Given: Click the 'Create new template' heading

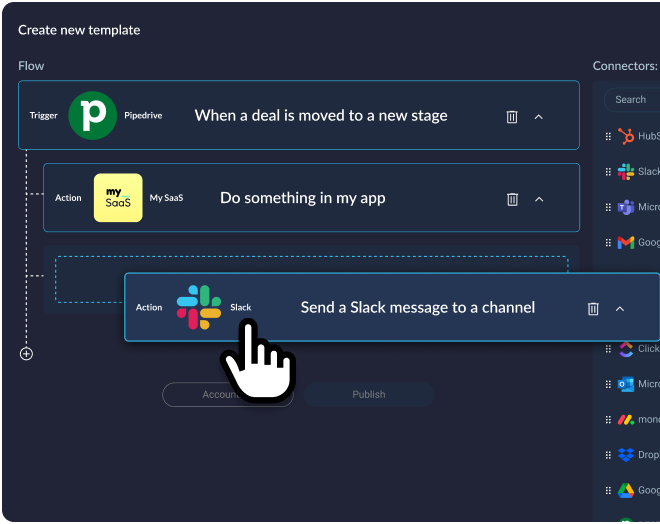Looking at the screenshot, I should pos(79,30).
